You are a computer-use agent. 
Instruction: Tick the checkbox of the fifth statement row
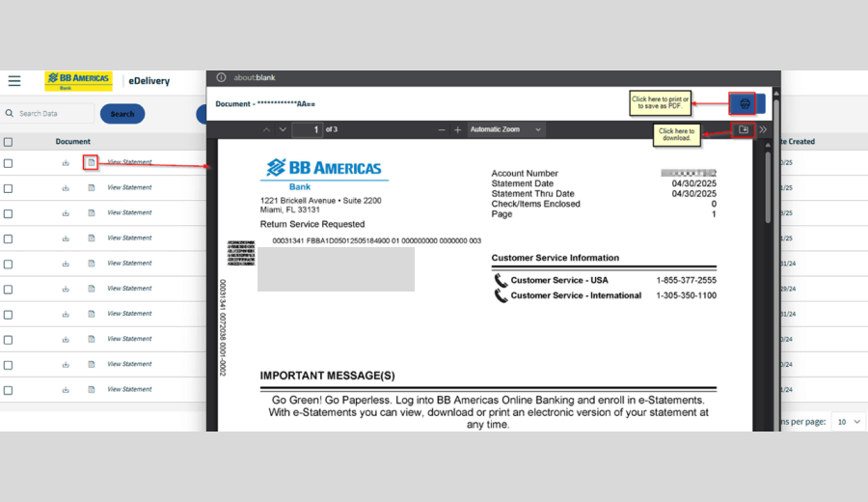point(9,265)
